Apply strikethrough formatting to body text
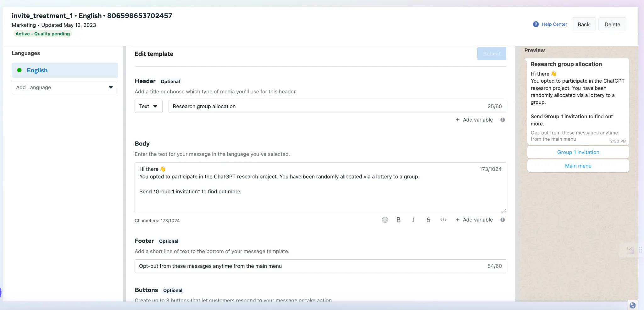 pos(428,220)
